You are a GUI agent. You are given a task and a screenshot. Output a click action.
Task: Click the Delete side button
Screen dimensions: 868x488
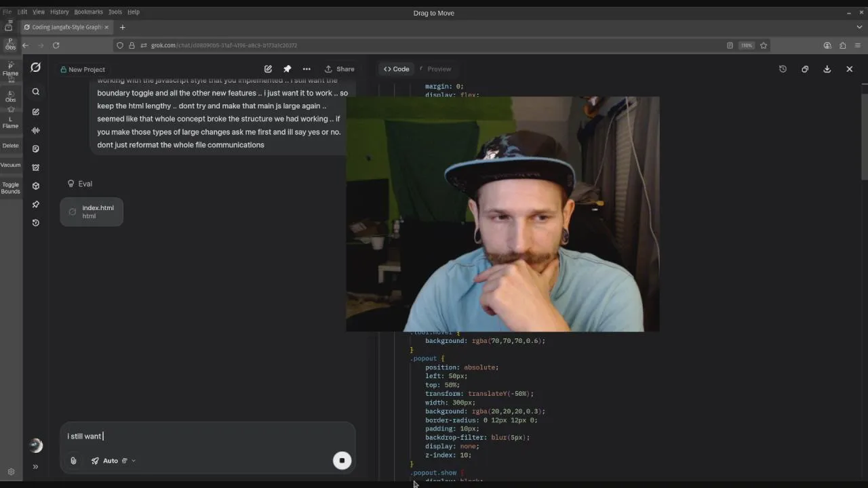pyautogui.click(x=10, y=146)
